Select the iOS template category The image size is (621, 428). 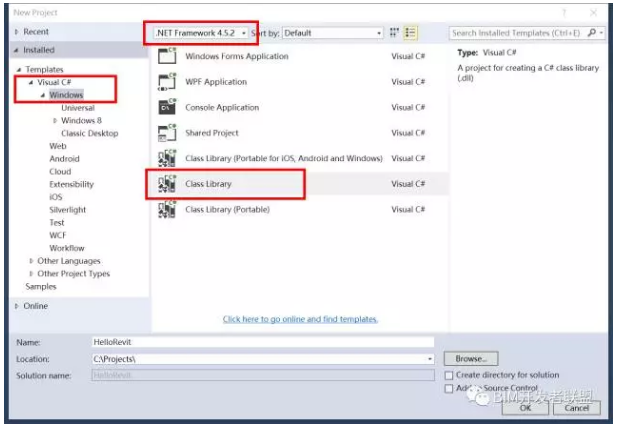(x=55, y=197)
